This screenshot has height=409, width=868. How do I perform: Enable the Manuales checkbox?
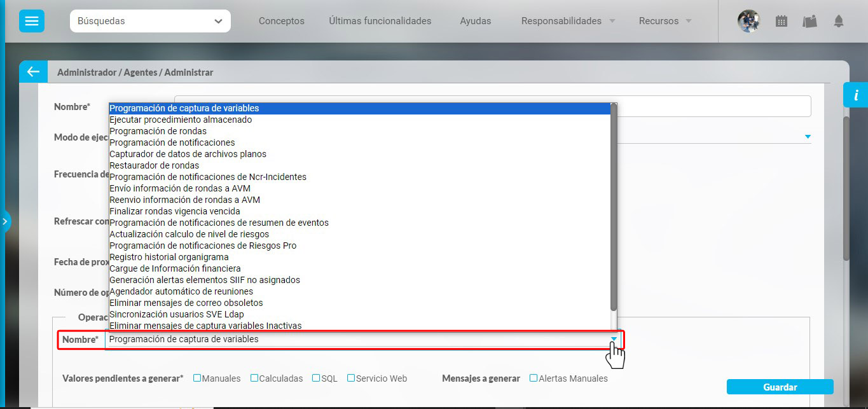click(x=197, y=378)
